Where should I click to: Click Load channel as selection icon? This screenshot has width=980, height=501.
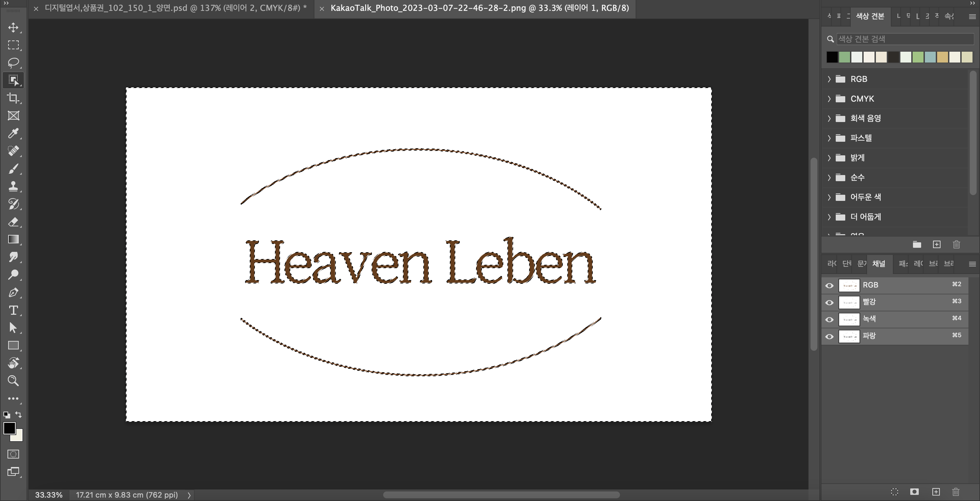(894, 492)
